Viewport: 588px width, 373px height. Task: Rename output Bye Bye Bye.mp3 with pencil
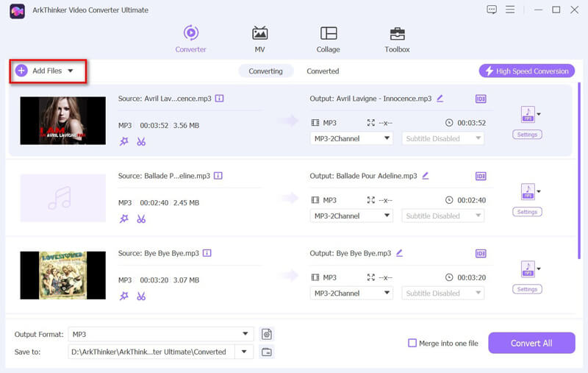[x=399, y=253]
